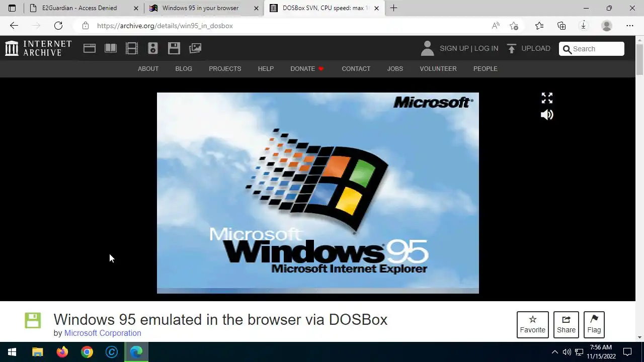
Task: Open File Explorer from the taskbar
Action: tap(38, 352)
